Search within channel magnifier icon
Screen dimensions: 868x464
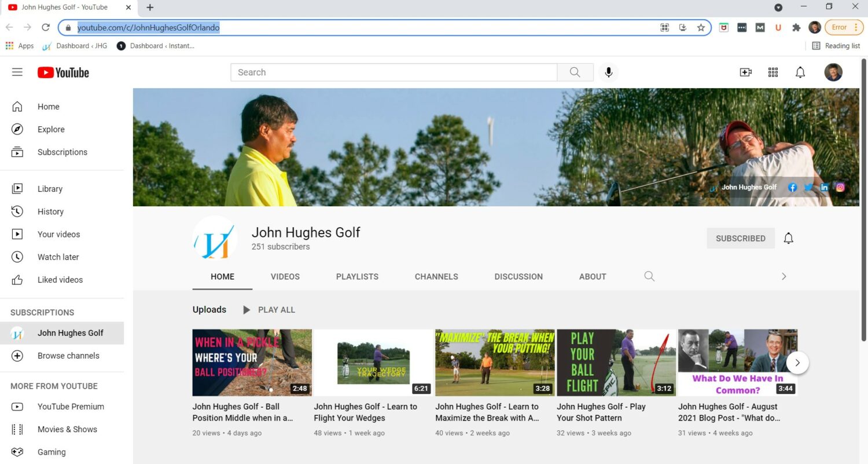(649, 276)
